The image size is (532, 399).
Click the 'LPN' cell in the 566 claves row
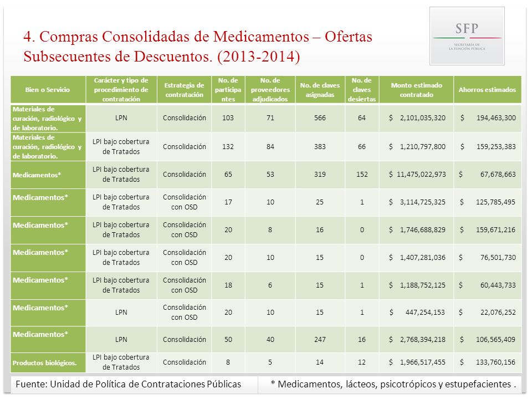click(x=121, y=117)
